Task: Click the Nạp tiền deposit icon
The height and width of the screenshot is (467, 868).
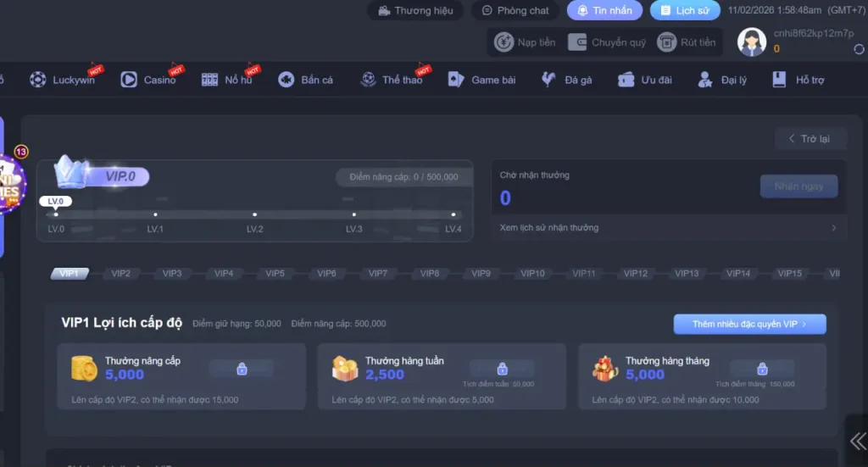Action: [504, 42]
